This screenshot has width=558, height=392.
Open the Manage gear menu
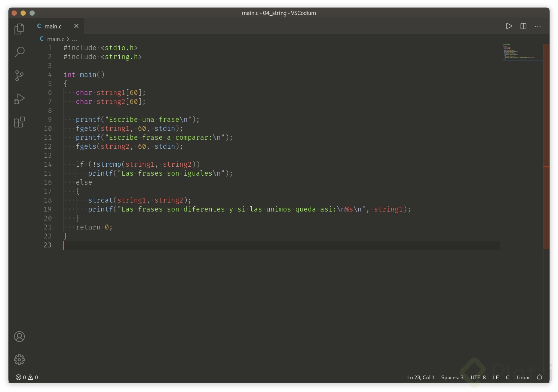[x=19, y=359]
